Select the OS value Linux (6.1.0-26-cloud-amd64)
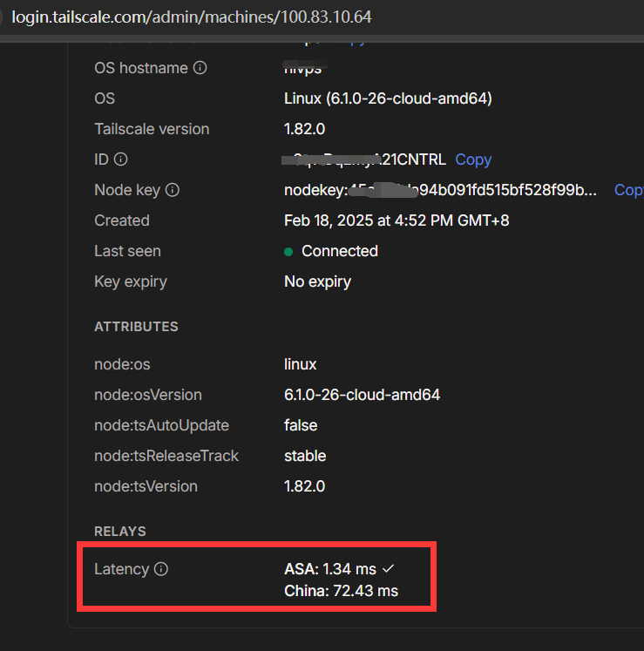Image resolution: width=644 pixels, height=651 pixels. (388, 98)
